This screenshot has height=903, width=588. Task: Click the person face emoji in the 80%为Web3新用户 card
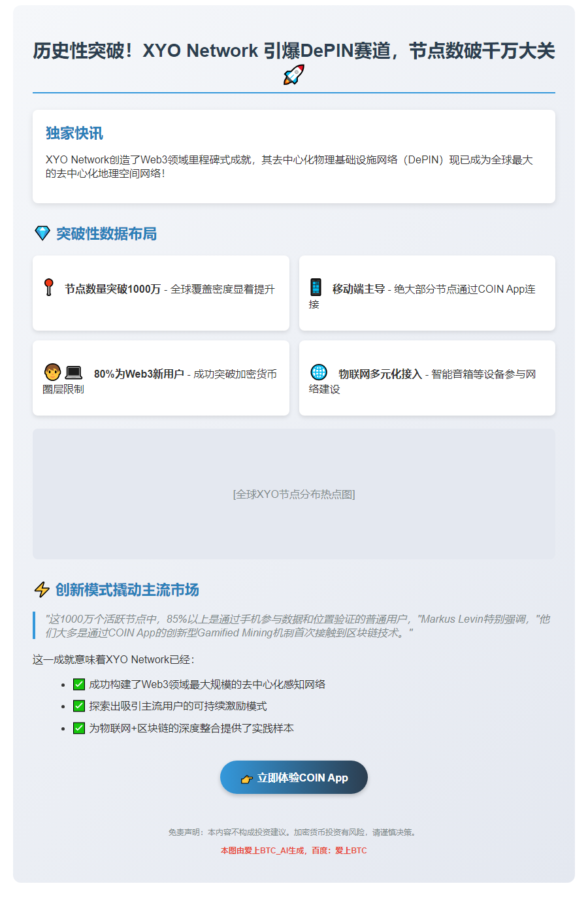pyautogui.click(x=53, y=372)
